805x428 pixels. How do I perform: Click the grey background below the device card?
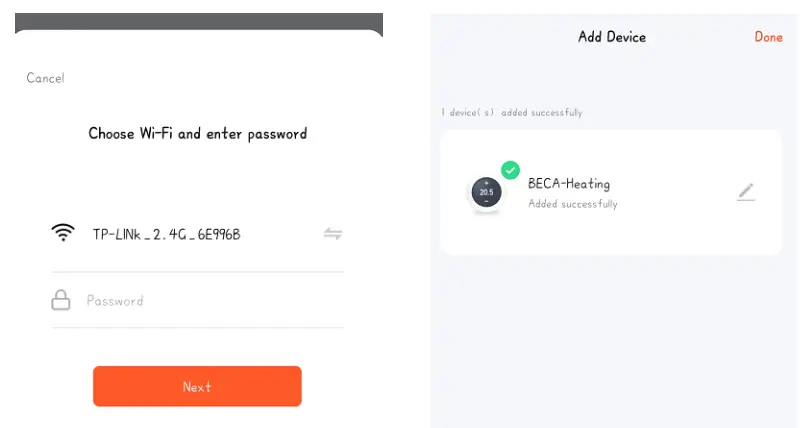pyautogui.click(x=610, y=340)
